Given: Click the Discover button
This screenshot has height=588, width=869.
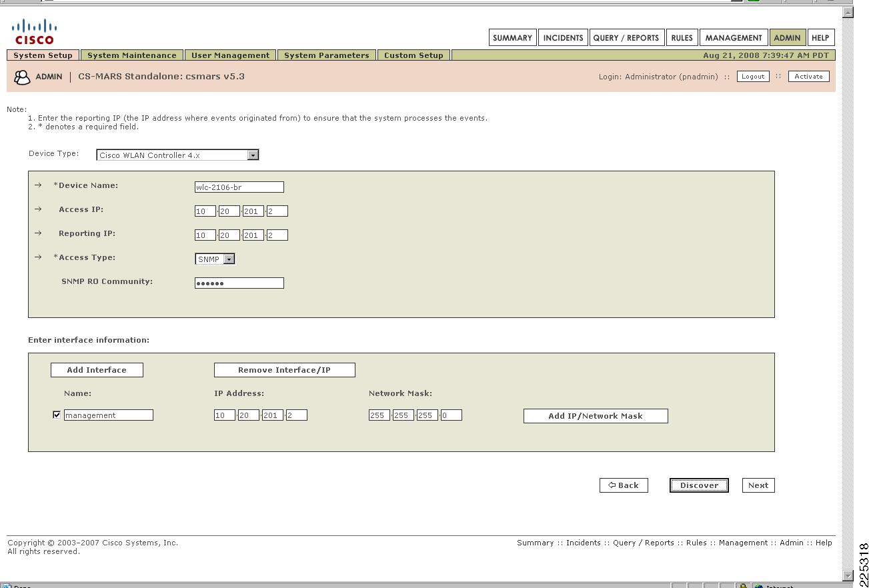Looking at the screenshot, I should (x=699, y=485).
